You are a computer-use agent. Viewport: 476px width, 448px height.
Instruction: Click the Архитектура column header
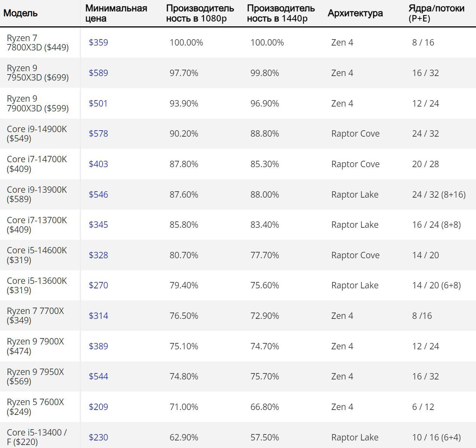point(355,13)
